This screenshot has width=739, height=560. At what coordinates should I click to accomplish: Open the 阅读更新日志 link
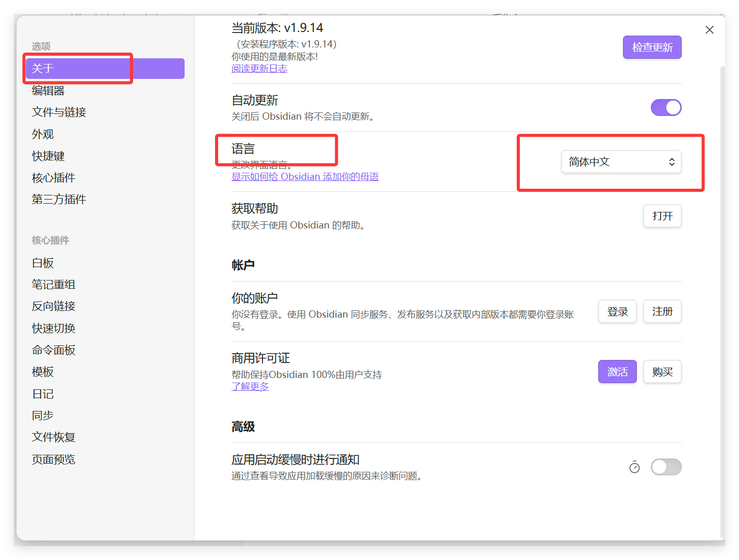[259, 69]
